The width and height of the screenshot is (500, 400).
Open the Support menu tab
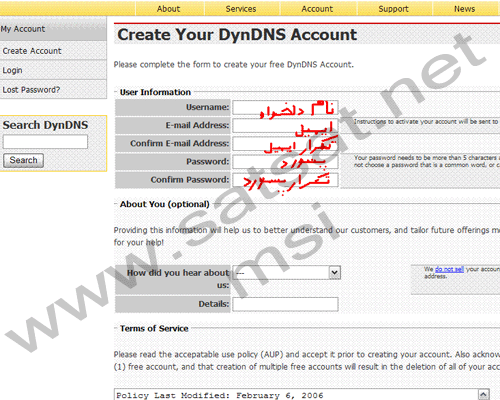394,9
